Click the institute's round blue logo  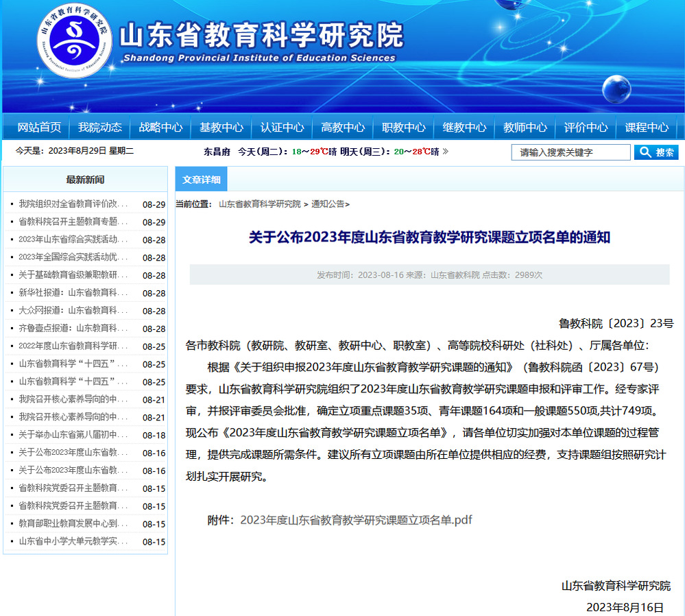pyautogui.click(x=74, y=41)
